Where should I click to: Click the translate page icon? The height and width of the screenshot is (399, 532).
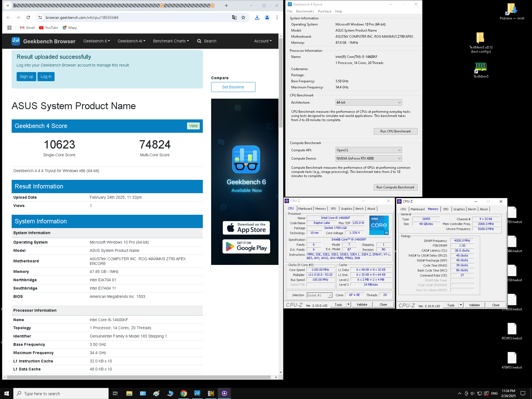(234, 17)
